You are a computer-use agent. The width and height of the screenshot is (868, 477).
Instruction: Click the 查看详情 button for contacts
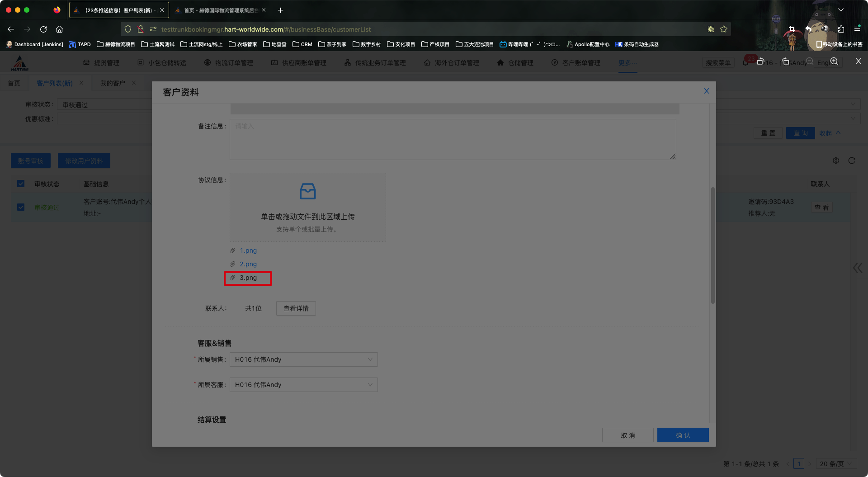pyautogui.click(x=296, y=308)
